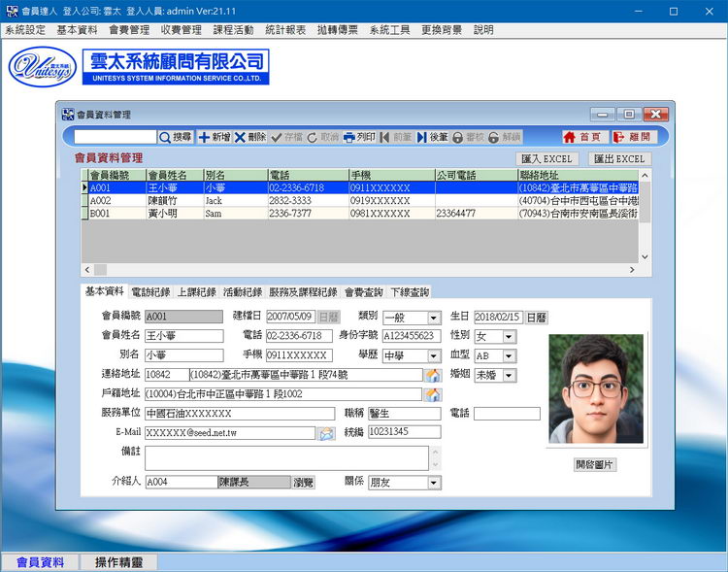Viewport: 728px width, 572px height.
Task: Go to next record with 後筆
Action: pos(433,138)
